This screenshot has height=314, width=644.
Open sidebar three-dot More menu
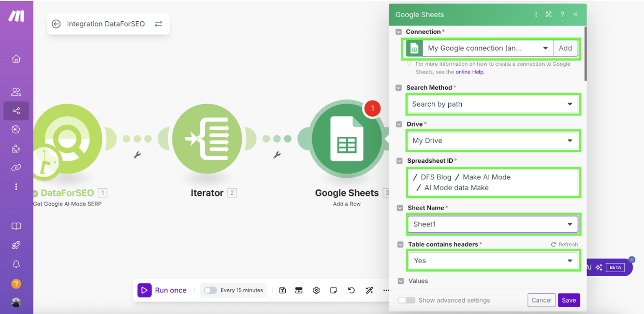click(16, 187)
